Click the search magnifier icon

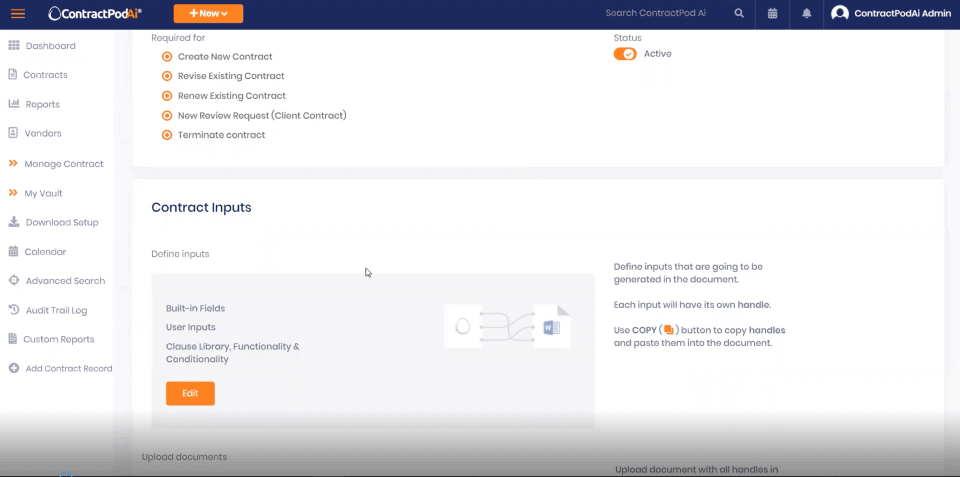739,13
